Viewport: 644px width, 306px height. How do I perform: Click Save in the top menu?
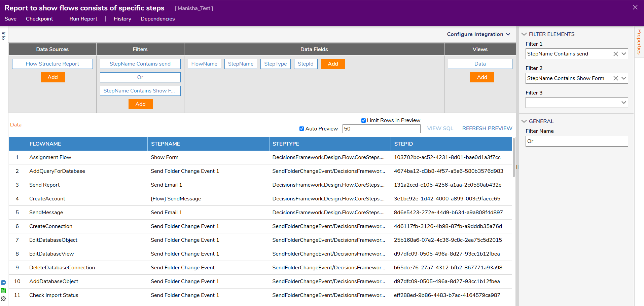(10, 19)
